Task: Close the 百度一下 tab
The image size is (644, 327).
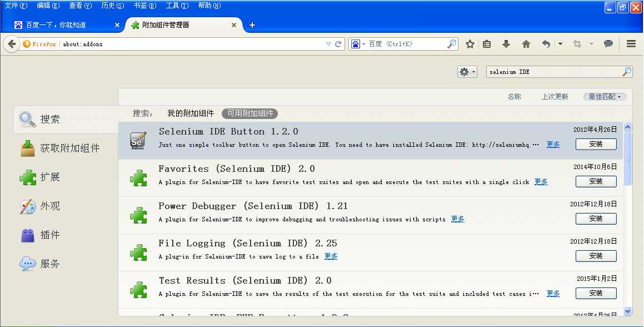Action: [x=117, y=25]
